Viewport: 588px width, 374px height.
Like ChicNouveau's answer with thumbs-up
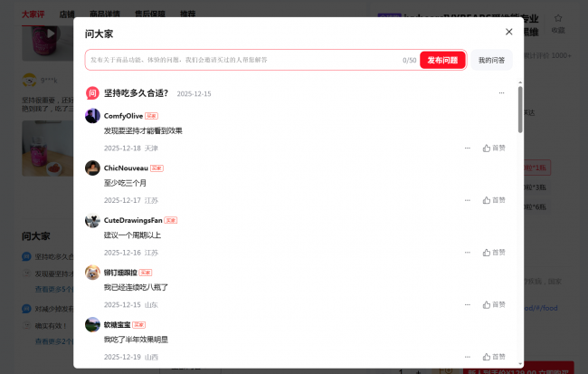click(494, 200)
